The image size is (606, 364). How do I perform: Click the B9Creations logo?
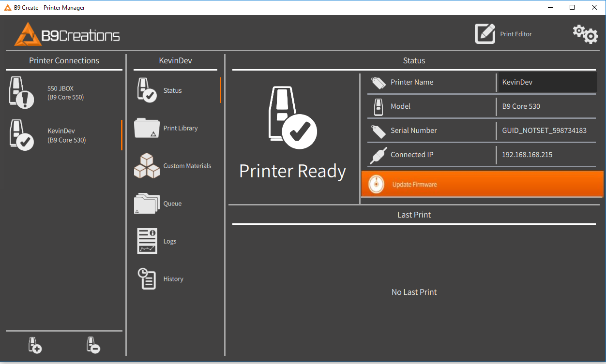tap(67, 34)
